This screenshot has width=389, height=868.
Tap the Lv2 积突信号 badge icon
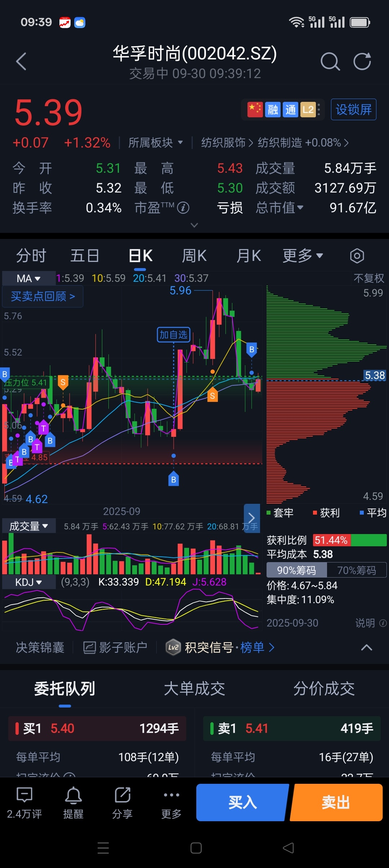pos(173,647)
